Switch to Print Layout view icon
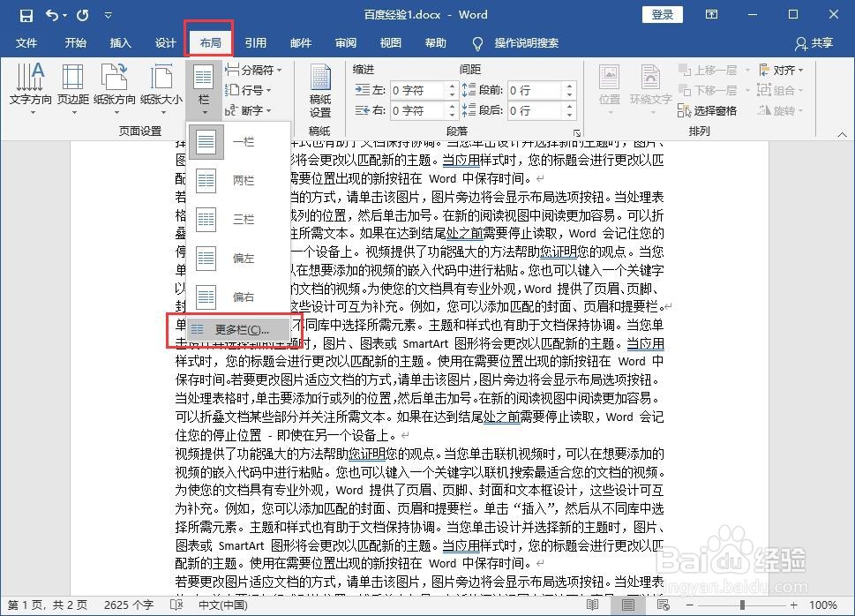The width and height of the screenshot is (855, 616). [x=628, y=605]
